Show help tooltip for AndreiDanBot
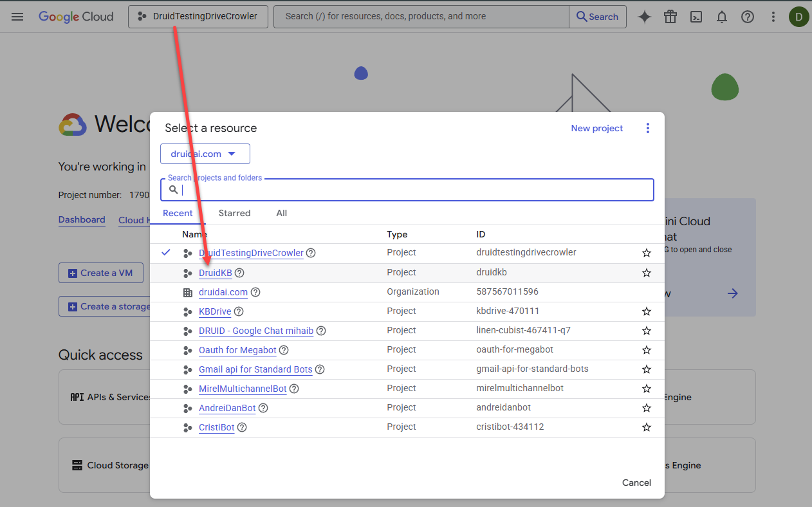 click(263, 408)
